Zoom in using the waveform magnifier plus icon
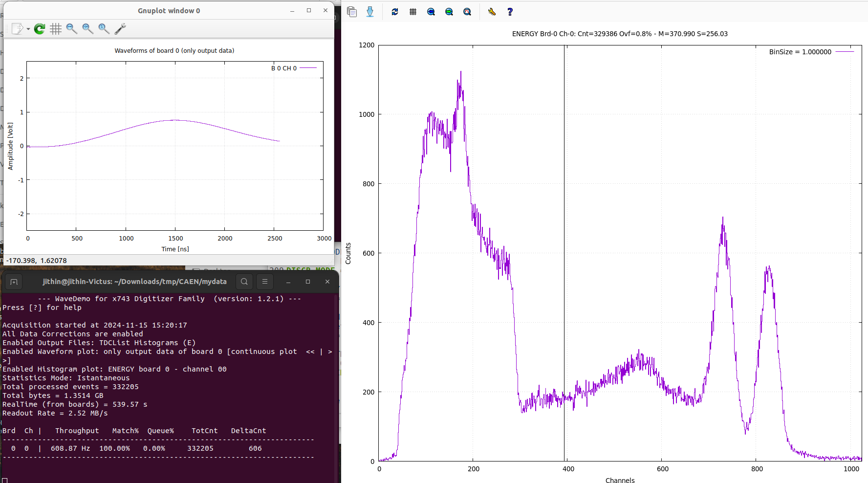 coord(88,29)
